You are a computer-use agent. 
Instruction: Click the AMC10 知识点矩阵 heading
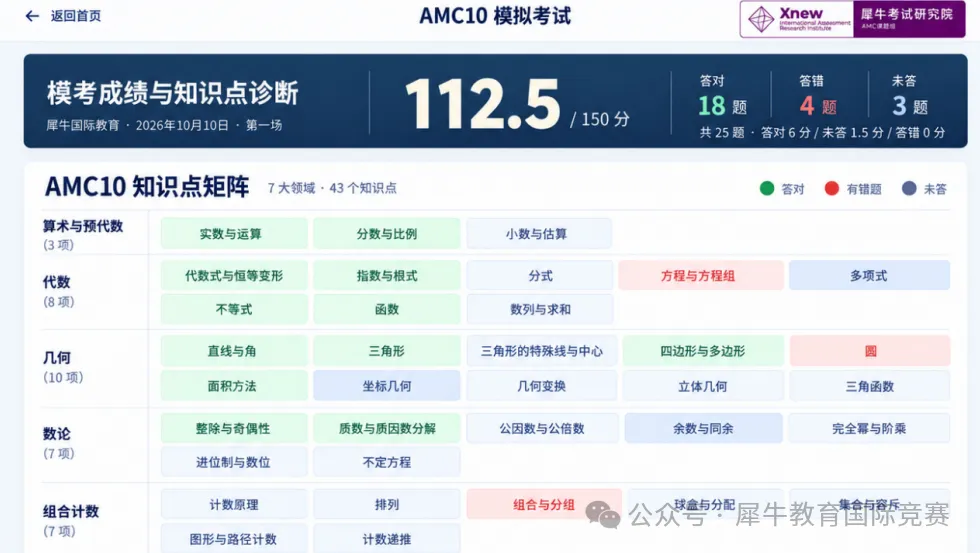(147, 187)
